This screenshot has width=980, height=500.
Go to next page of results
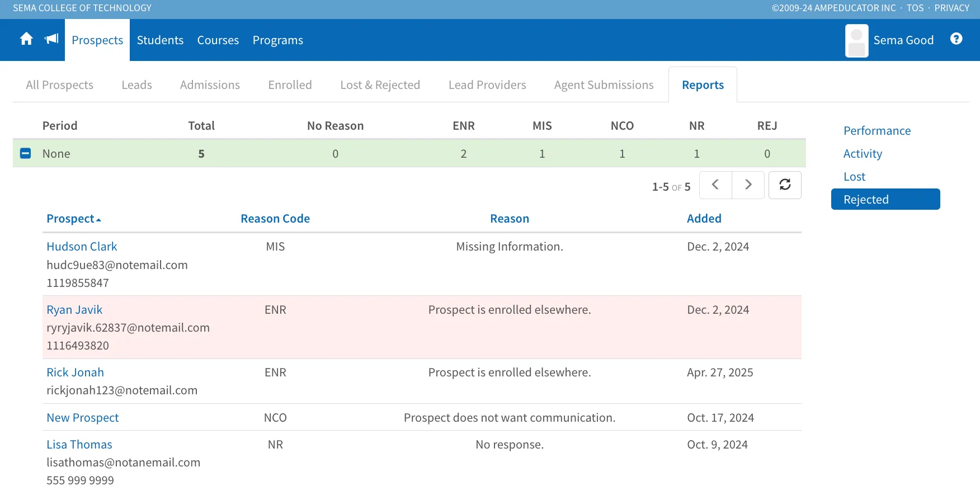tap(748, 185)
